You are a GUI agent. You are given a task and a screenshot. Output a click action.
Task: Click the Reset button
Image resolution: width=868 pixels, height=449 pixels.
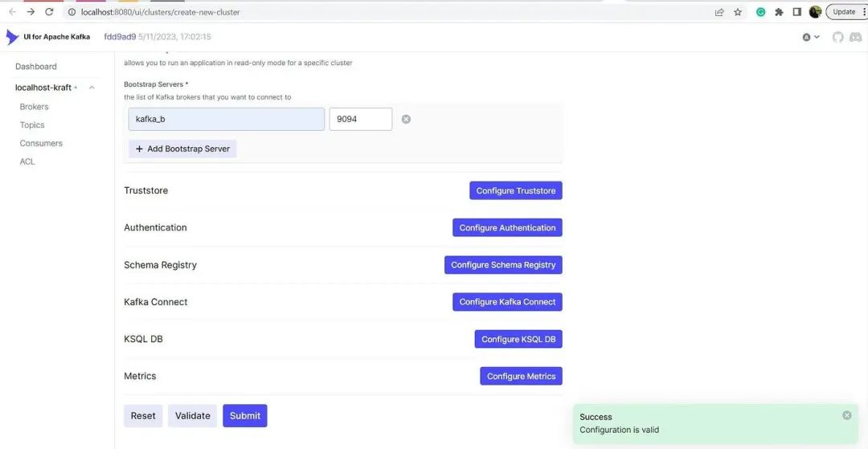[143, 416]
